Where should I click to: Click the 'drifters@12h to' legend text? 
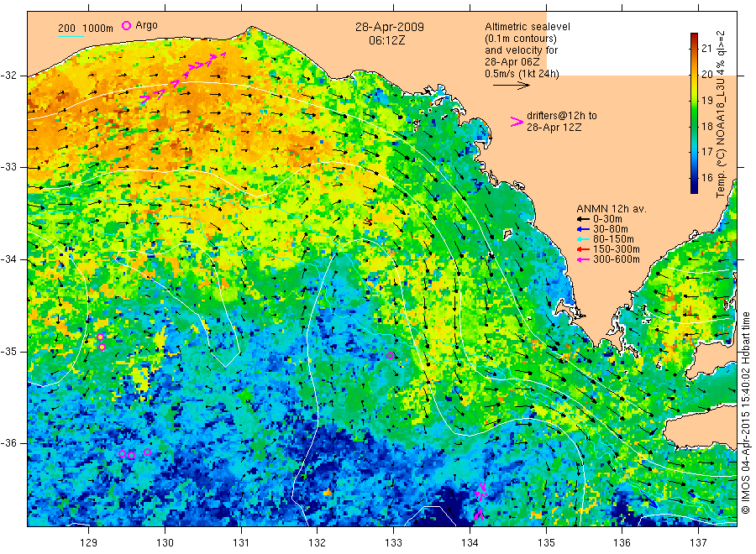[562, 116]
